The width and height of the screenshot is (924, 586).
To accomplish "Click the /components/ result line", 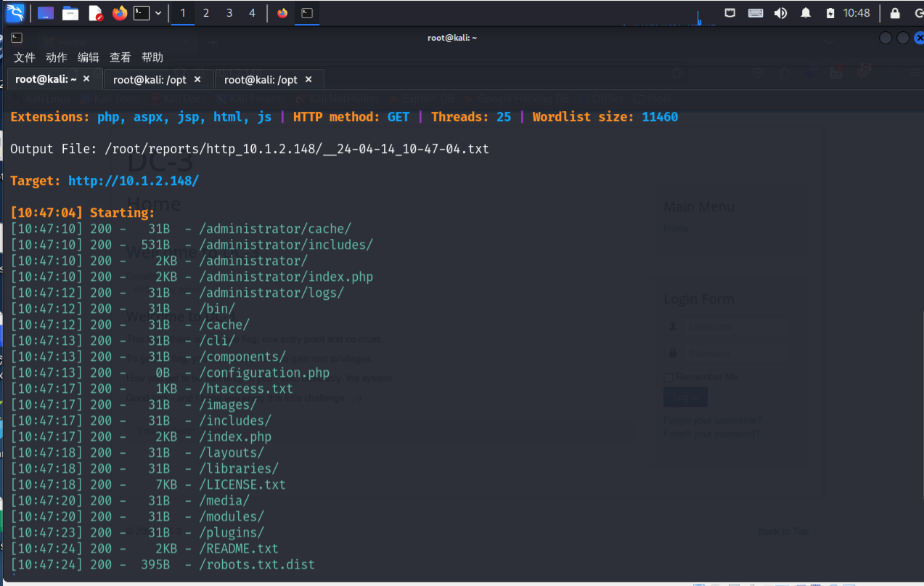I will coord(242,357).
